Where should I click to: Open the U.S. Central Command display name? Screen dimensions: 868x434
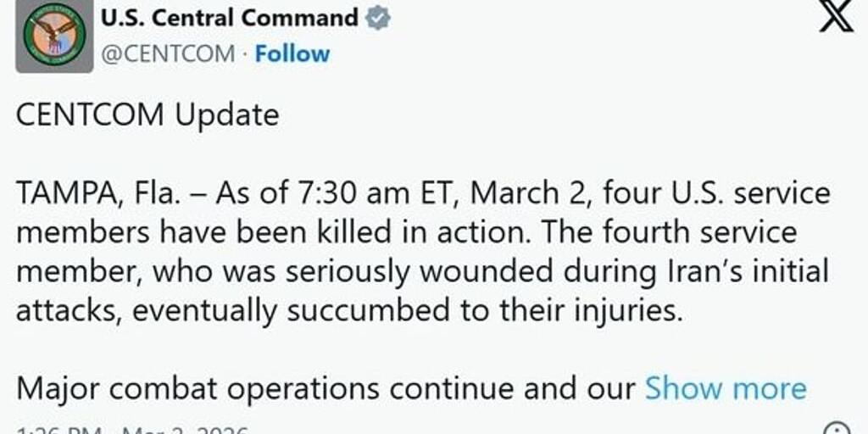(x=230, y=18)
